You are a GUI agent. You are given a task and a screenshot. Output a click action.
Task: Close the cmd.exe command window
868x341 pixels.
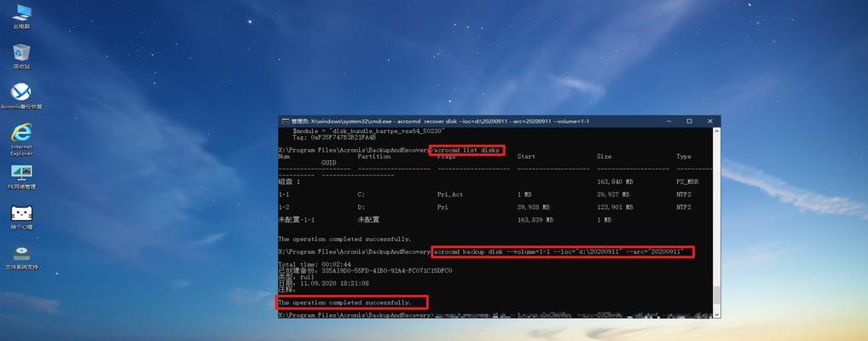tap(710, 121)
